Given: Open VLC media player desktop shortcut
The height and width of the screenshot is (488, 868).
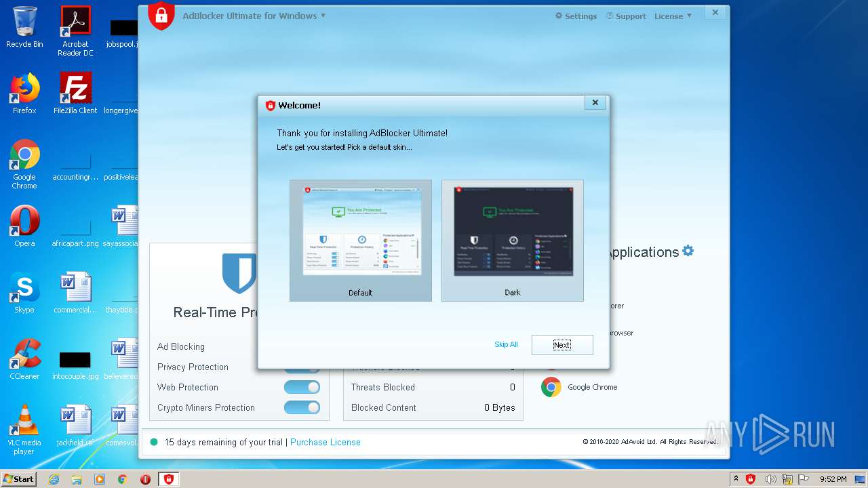Looking at the screenshot, I should [x=24, y=430].
